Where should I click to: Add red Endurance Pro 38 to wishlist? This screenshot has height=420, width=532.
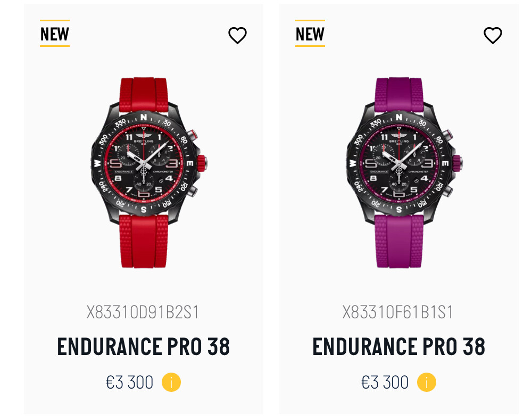[x=237, y=35]
